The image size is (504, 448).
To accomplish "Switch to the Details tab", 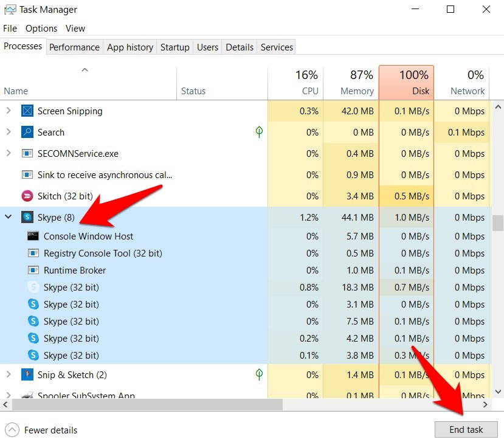I will point(240,47).
